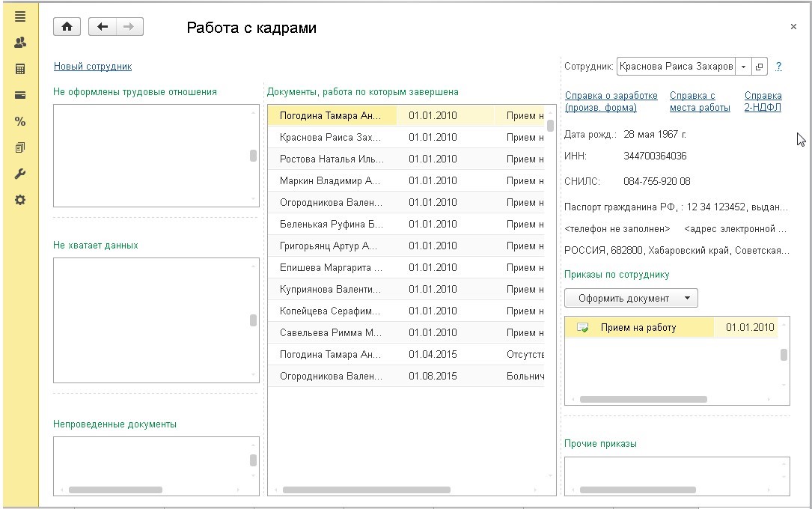This screenshot has width=812, height=509.
Task: Click the horizontal scrollbar of Непроведенные документы
Action: (115, 490)
